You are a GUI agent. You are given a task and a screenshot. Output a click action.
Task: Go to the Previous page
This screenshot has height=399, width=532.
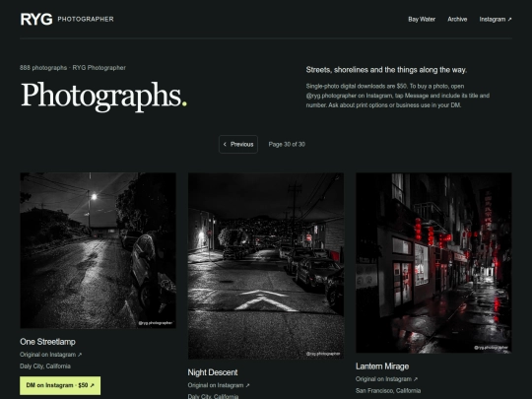238,144
